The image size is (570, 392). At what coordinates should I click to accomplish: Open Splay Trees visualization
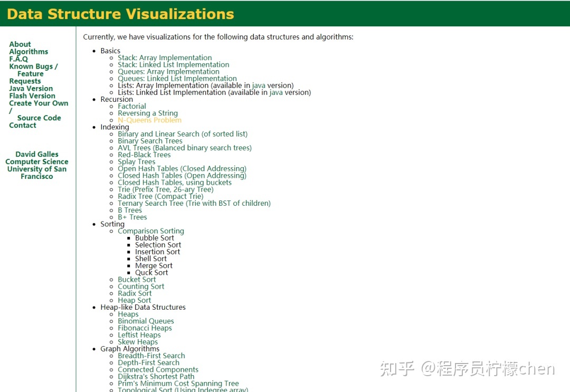136,161
